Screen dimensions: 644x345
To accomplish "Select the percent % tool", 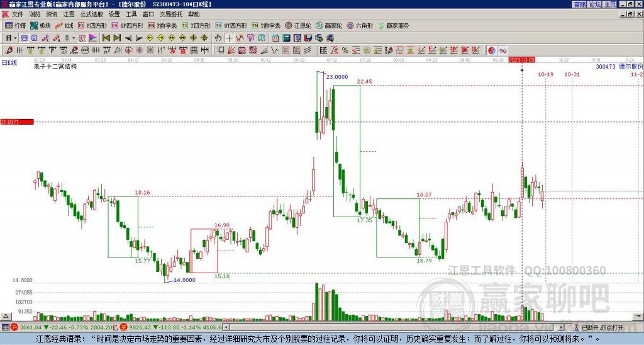I will tap(345, 50).
